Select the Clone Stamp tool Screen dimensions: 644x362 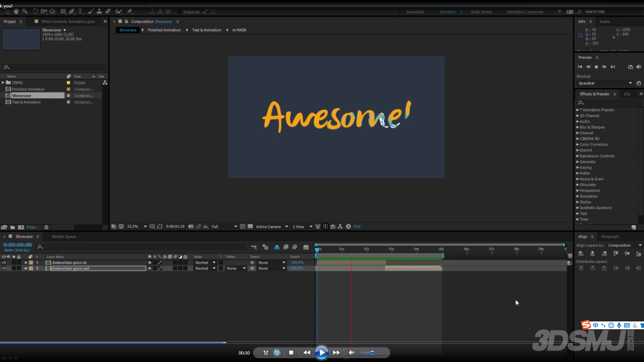click(x=99, y=11)
